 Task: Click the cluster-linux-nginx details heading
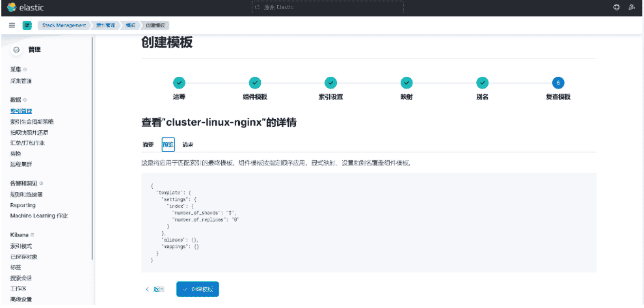point(219,122)
